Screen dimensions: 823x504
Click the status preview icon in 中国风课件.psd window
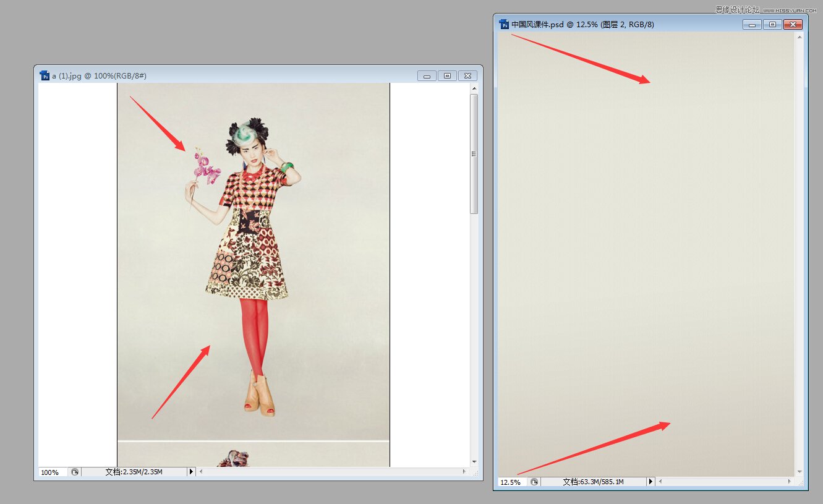pyautogui.click(x=535, y=482)
